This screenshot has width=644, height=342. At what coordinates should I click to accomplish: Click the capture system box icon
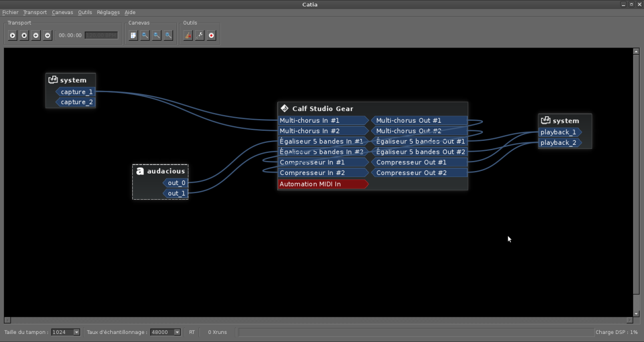pos(53,79)
